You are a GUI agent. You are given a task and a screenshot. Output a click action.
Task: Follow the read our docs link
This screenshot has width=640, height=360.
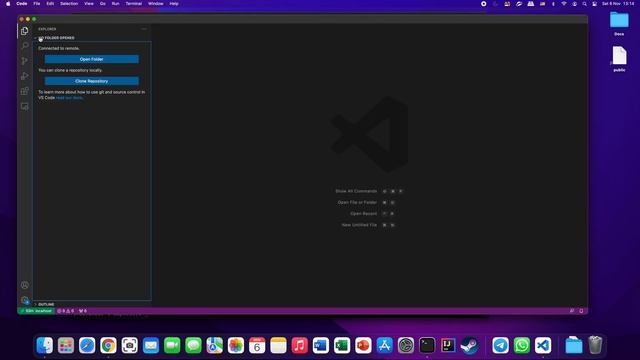[69, 98]
